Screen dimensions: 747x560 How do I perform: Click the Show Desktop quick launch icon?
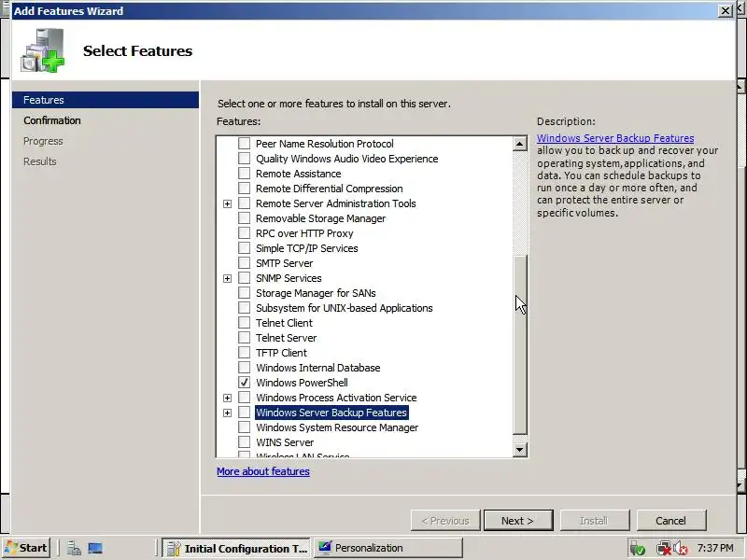[95, 548]
